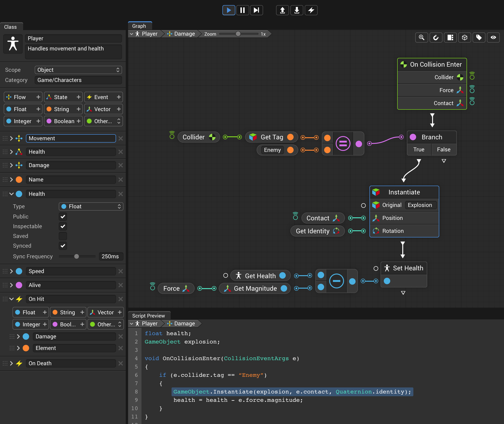The width and height of the screenshot is (504, 424).
Task: Click the Player class person icon
Action: point(13,44)
